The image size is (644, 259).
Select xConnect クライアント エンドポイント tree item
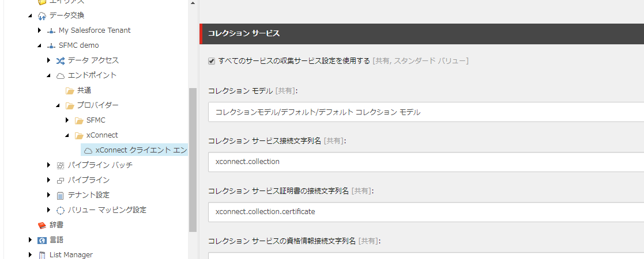point(135,150)
